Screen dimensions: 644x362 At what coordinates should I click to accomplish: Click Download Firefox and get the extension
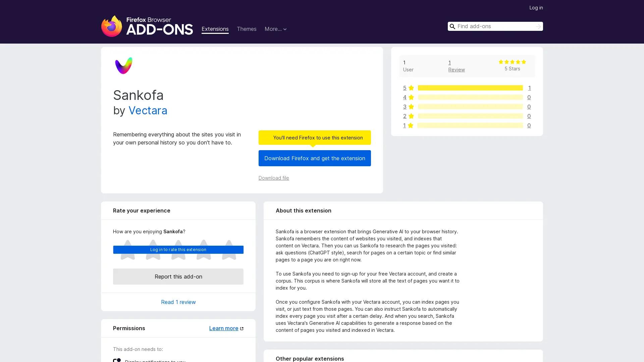pos(315,158)
